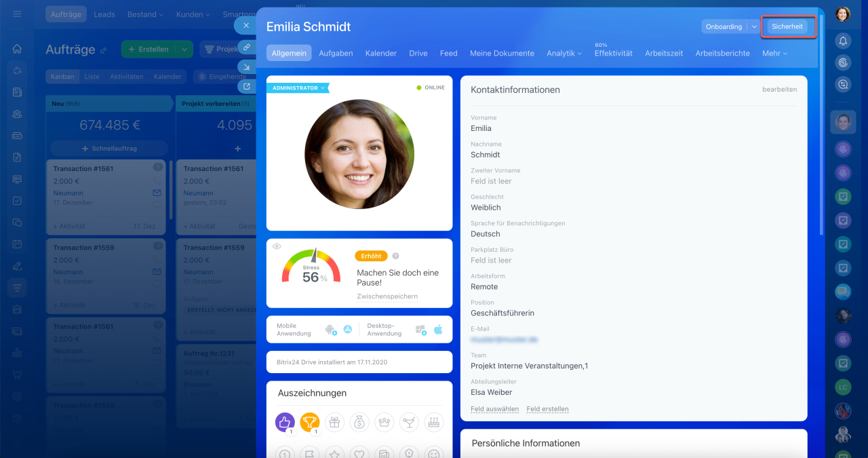Image resolution: width=868 pixels, height=458 pixels.
Task: Switch to Liste view in Aufträge
Action: pos(92,77)
